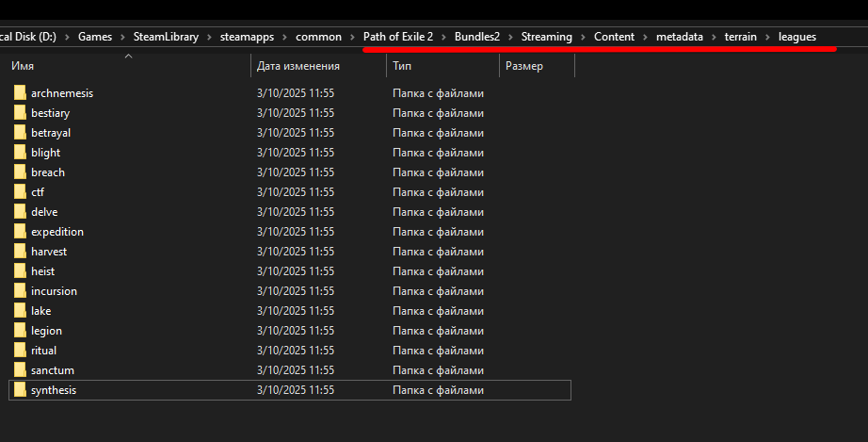Select the harvest folder name
This screenshot has height=442, width=868.
[x=49, y=252]
